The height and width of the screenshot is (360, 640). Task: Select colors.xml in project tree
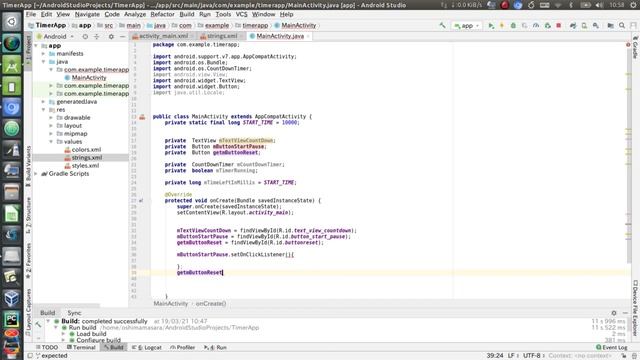(x=82, y=149)
